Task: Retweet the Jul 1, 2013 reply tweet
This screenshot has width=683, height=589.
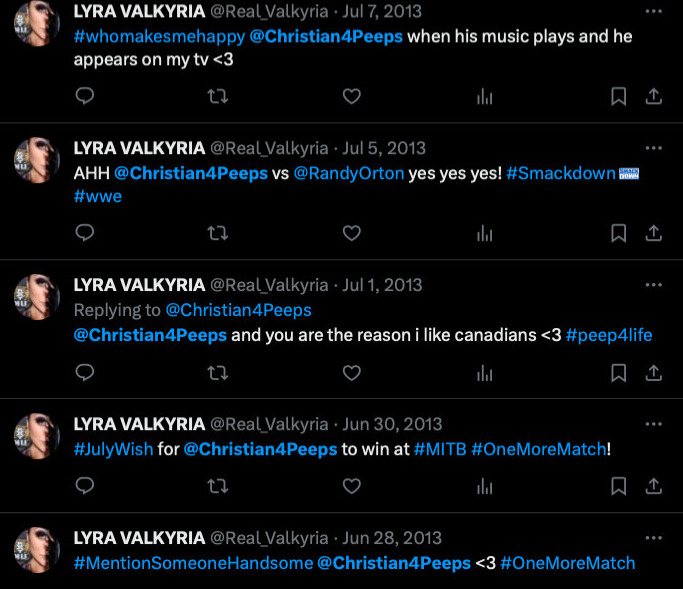Action: pos(217,373)
